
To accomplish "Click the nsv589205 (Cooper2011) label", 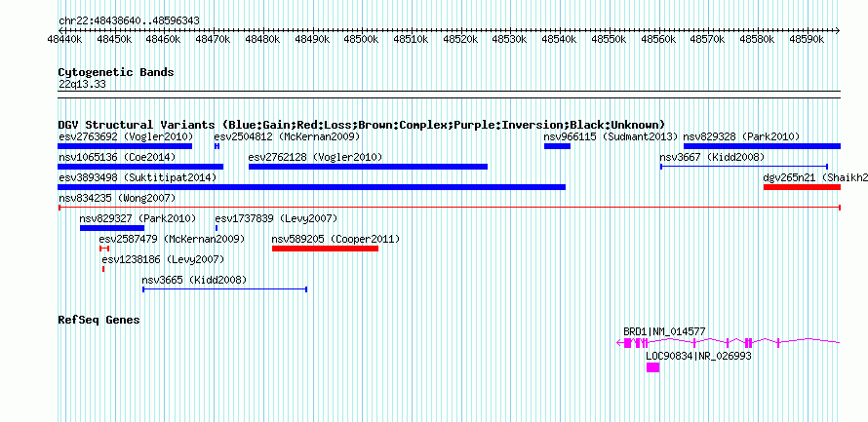I will [x=335, y=239].
